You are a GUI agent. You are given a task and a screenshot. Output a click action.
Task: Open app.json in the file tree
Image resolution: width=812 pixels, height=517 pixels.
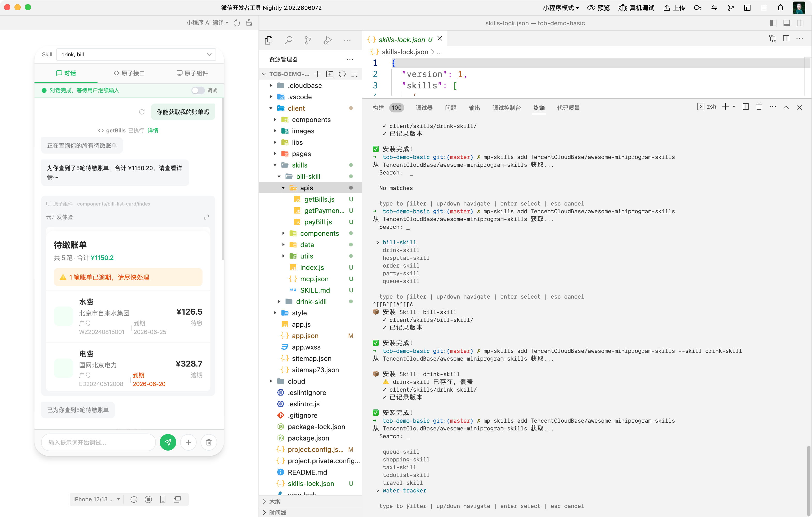[x=305, y=336]
